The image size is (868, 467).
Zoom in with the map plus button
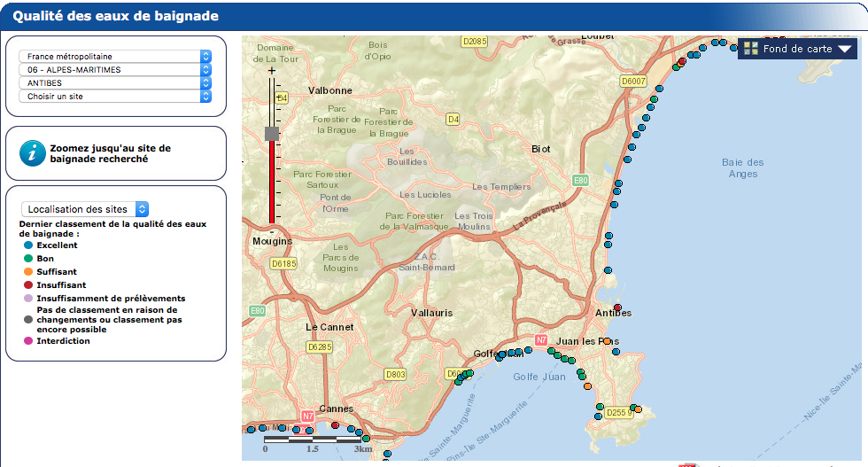tap(271, 69)
